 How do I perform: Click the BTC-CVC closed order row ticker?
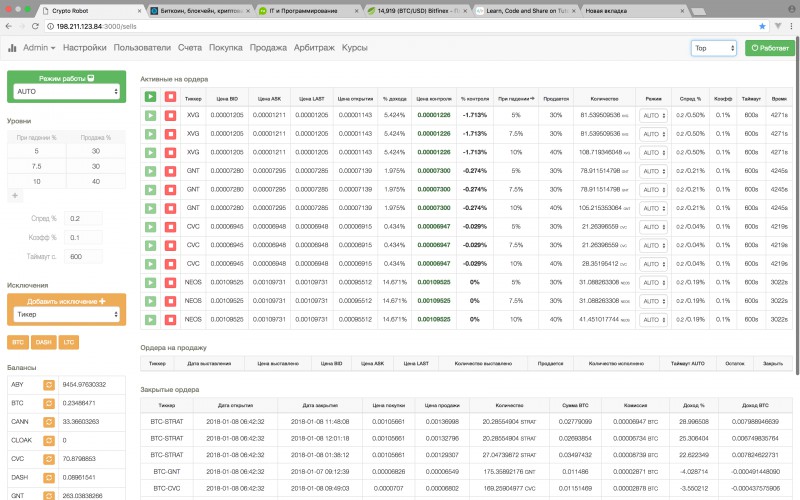[167, 488]
